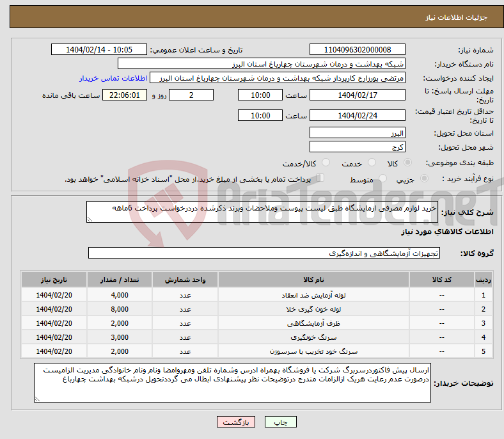Click item name ظرف آزمایشگاهی
Image resolution: width=504 pixels, height=439 pixels.
(x=313, y=323)
